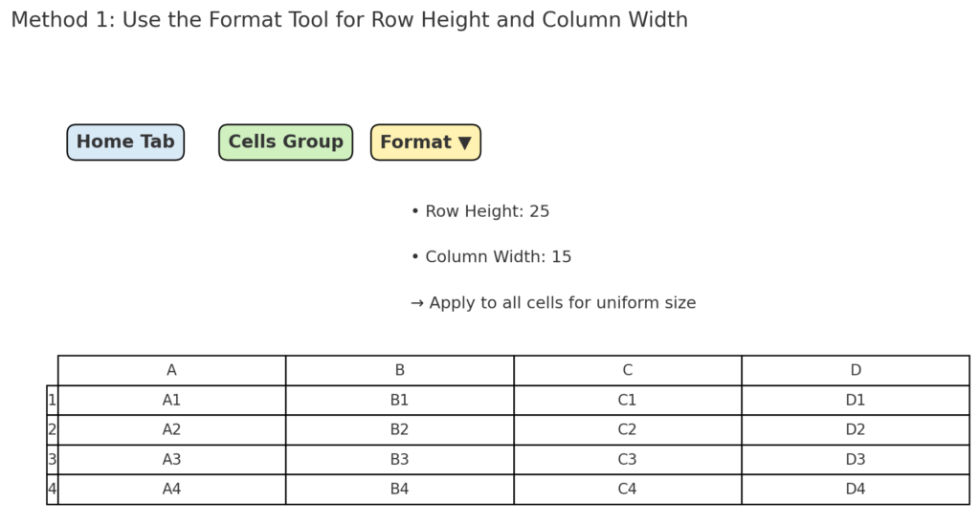Select the row 4 header
The height and width of the screenshot is (524, 980).
tap(53, 489)
